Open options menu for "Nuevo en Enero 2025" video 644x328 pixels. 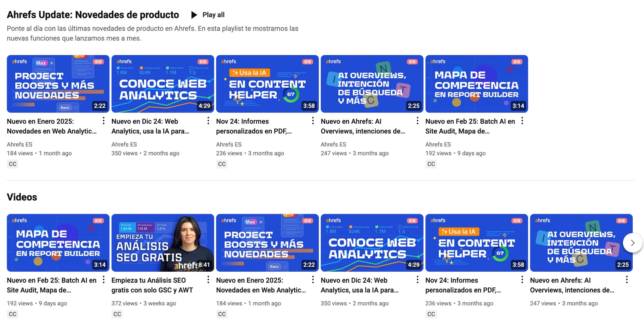click(x=103, y=121)
